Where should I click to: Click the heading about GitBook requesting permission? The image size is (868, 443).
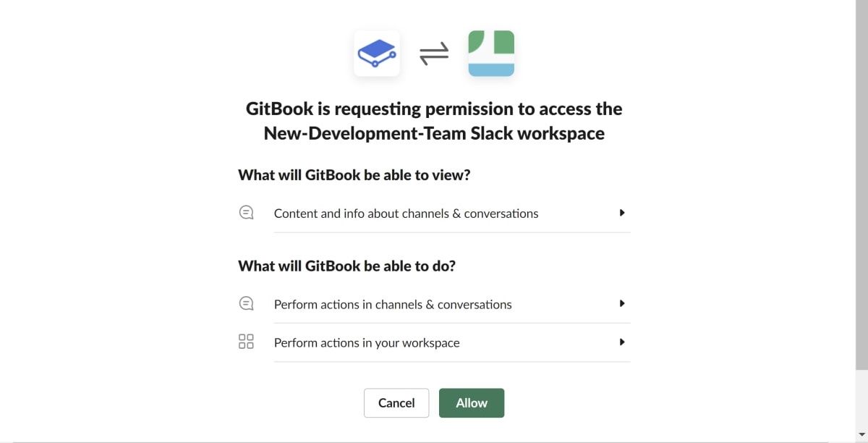(x=434, y=120)
